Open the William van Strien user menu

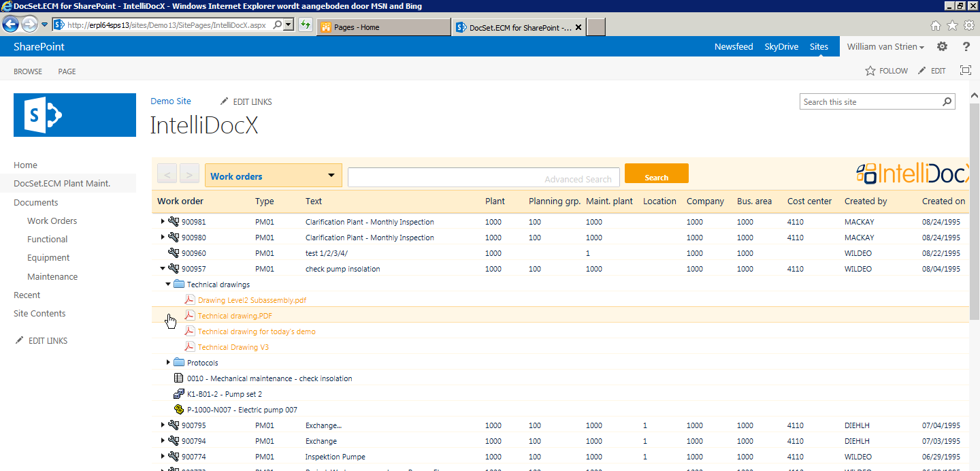pos(885,46)
